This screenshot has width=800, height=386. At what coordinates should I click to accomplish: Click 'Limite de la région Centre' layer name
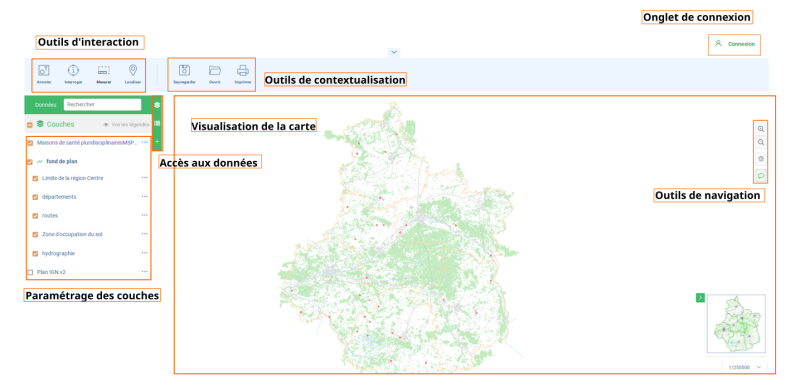(72, 178)
